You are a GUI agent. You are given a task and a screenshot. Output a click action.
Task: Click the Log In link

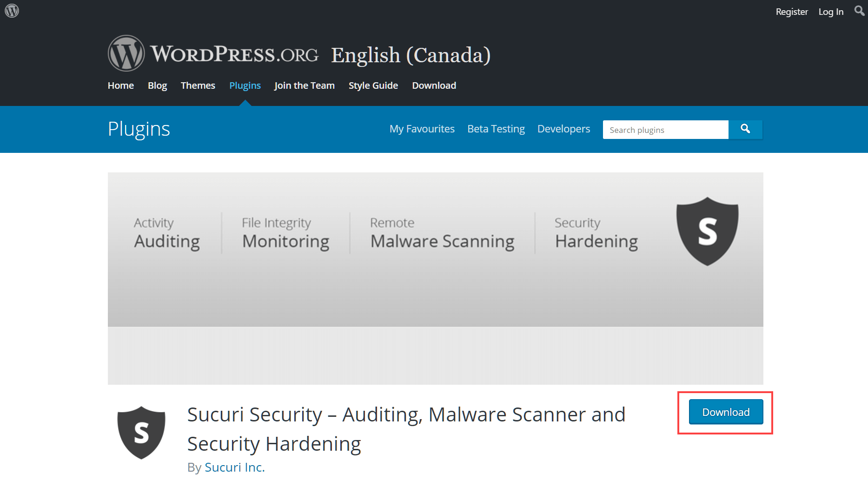pyautogui.click(x=831, y=12)
